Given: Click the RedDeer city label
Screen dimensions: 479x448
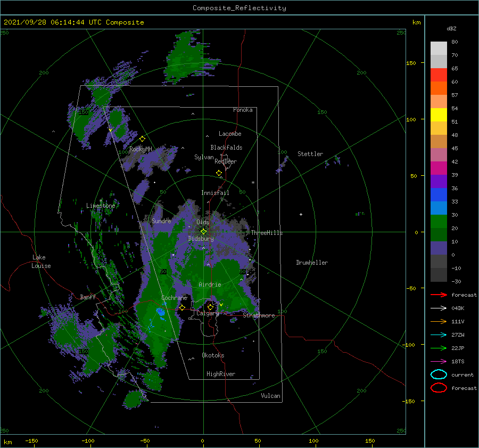Looking at the screenshot, I should pyautogui.click(x=226, y=161).
